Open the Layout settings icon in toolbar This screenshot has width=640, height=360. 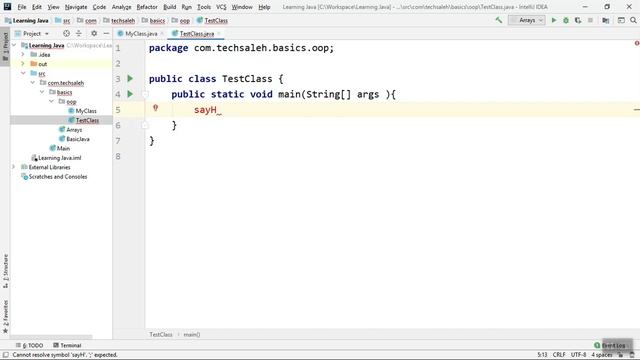coord(621,20)
